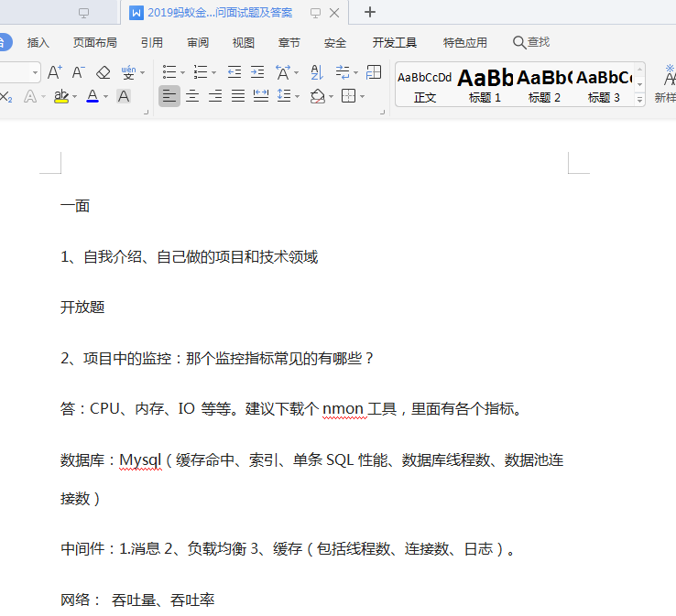Open the 引用 ribbon tab
The height and width of the screenshot is (616, 676).
152,43
